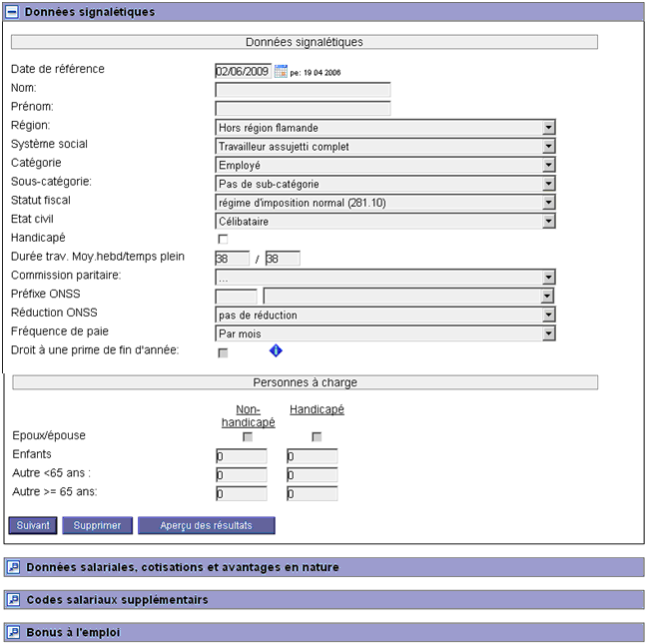Click Aperçu des résultats button
The width and height of the screenshot is (646, 644).
(207, 525)
